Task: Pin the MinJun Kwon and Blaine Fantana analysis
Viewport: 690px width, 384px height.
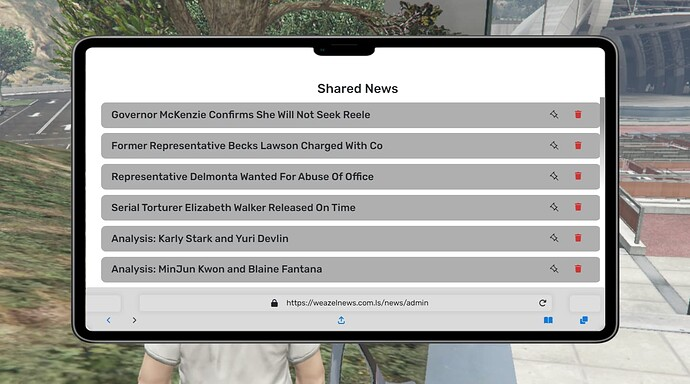Action: coord(554,269)
